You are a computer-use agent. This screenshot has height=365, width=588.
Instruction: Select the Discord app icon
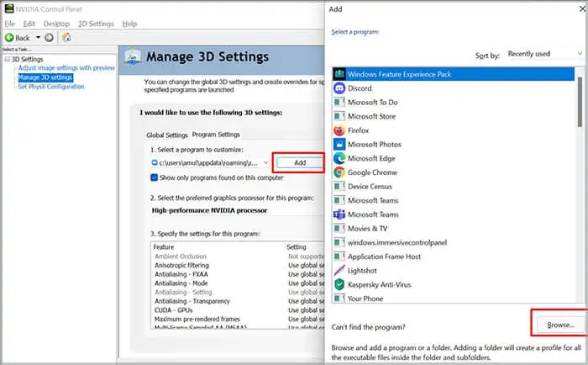(x=339, y=88)
